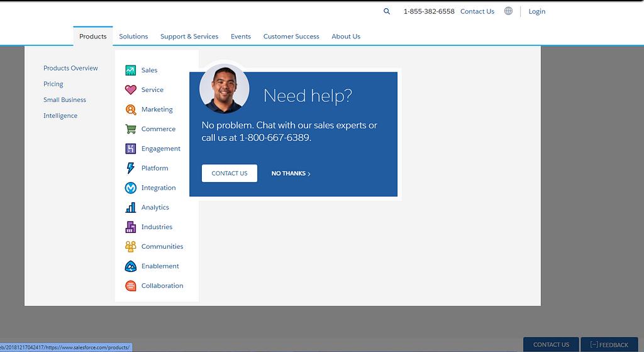Viewport: 644px width, 352px height.
Task: Open the Small Business link
Action: click(65, 100)
